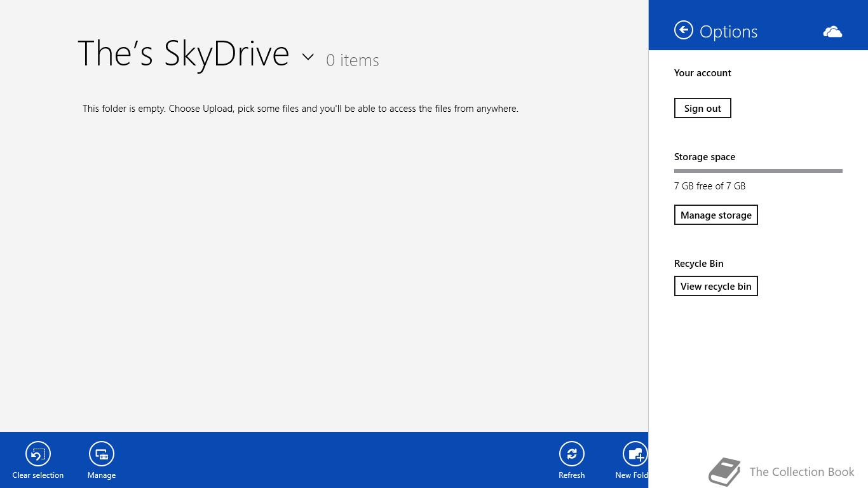Click the "Storage space" heading
The height and width of the screenshot is (488, 868).
tap(705, 157)
